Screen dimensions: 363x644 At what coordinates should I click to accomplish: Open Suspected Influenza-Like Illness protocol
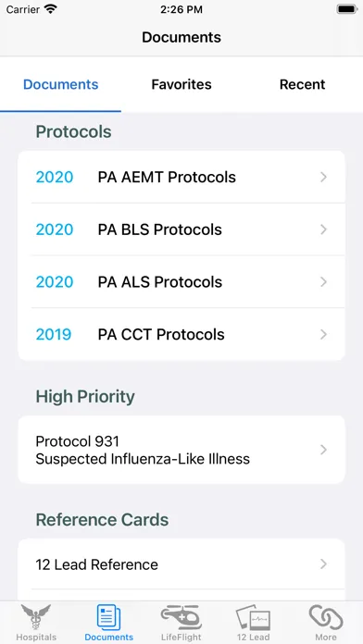point(181,450)
